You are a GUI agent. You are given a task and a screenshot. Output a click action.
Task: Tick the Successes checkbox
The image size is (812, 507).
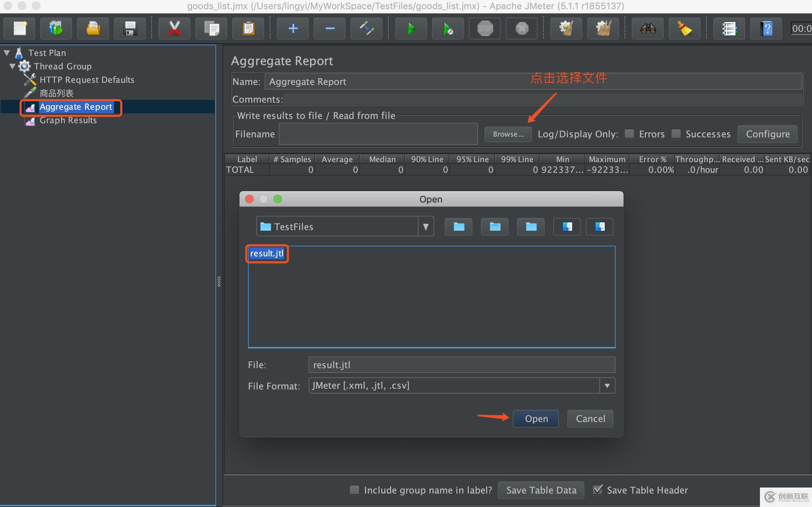pos(676,134)
